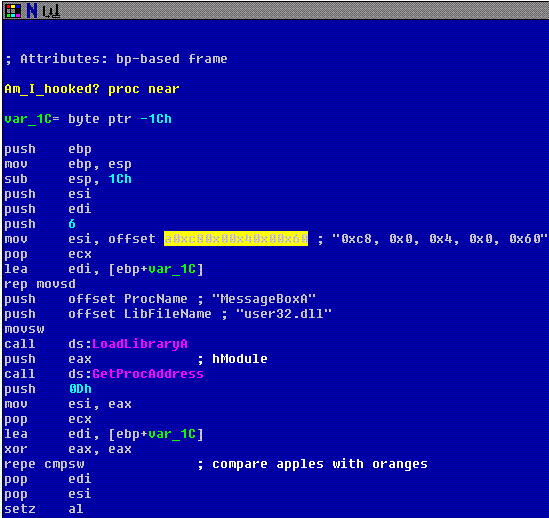Click the group nodes arrow icon
The height and width of the screenshot is (518, 549).
pyautogui.click(x=51, y=12)
